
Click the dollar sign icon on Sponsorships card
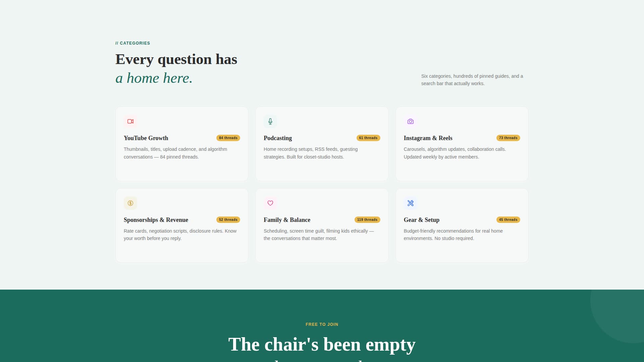pyautogui.click(x=130, y=203)
